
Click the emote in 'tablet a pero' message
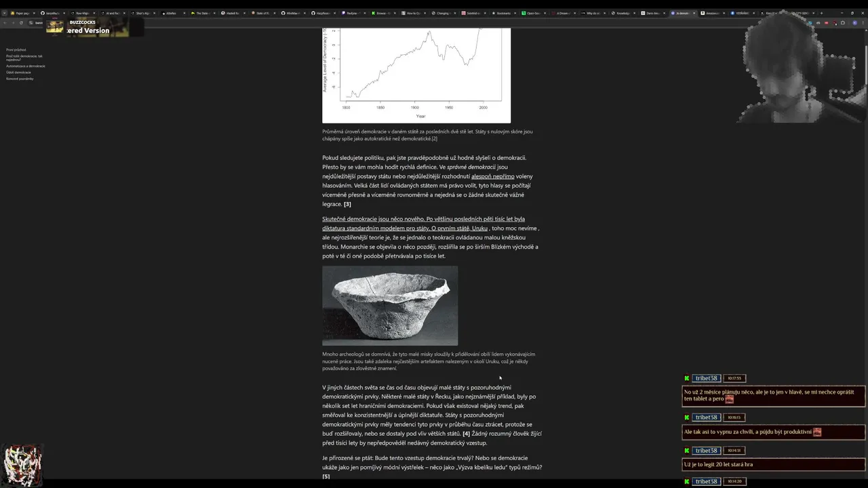[x=730, y=399]
